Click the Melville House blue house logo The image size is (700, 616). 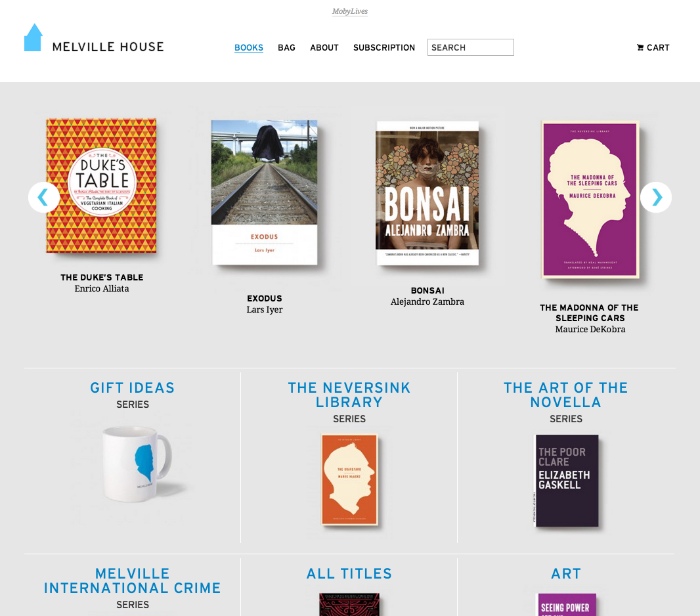point(33,38)
